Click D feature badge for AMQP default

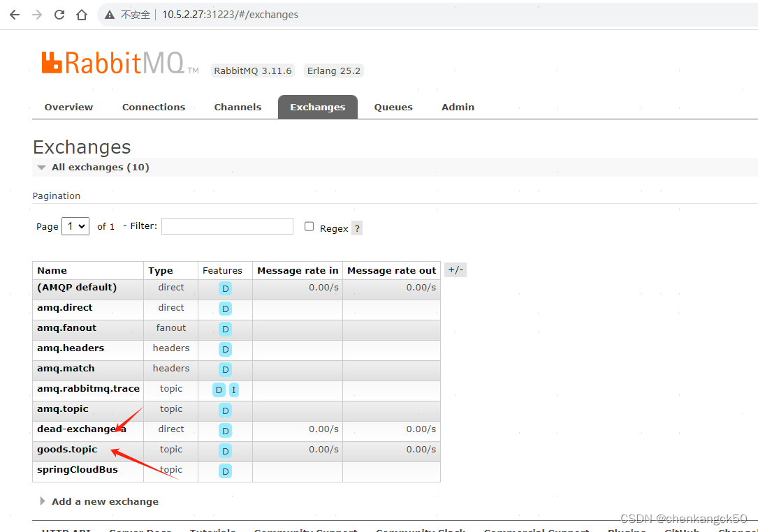click(x=225, y=288)
